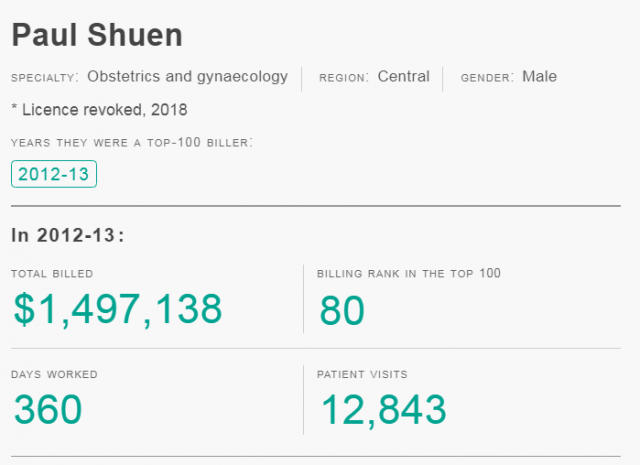Click the Licence revoked, 2018 note
The width and height of the screenshot is (640, 465).
tap(99, 109)
